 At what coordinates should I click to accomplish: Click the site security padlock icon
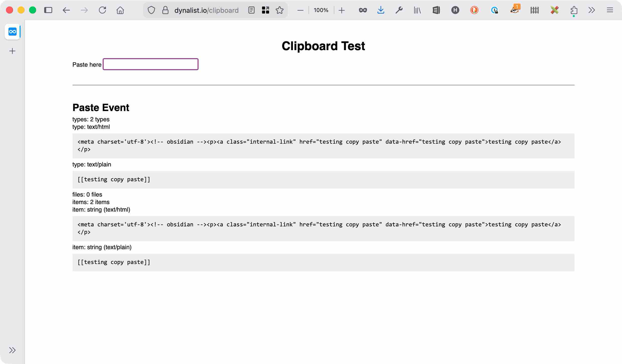(165, 10)
